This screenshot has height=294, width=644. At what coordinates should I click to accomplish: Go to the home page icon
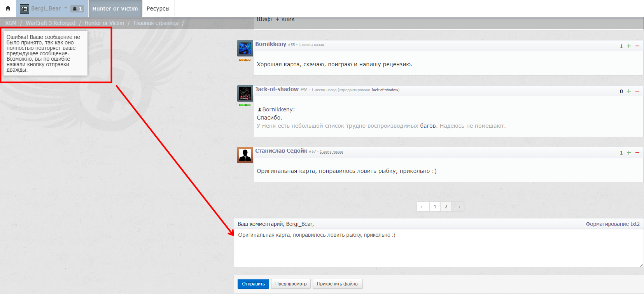tap(8, 8)
